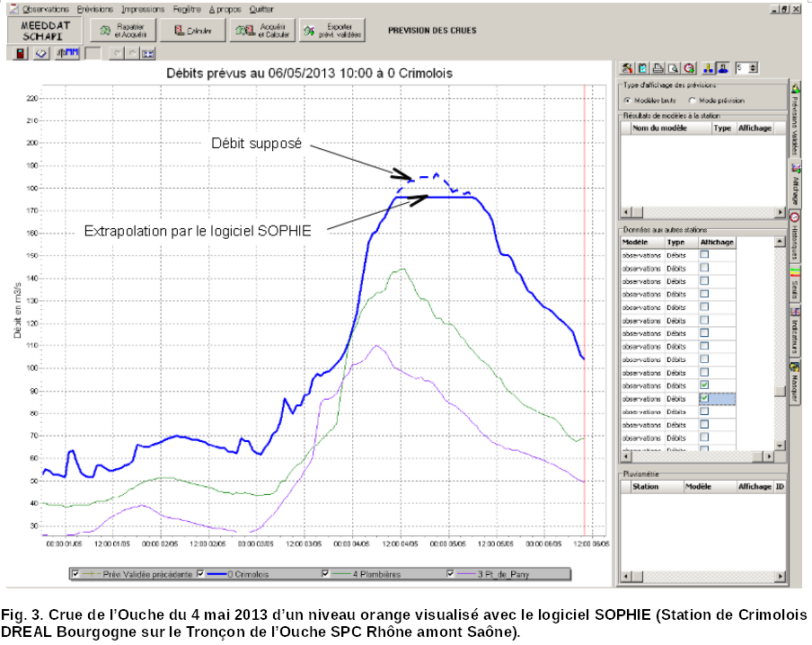
Task: Check the first observations Débits Affichage checkbox
Action: [704, 254]
